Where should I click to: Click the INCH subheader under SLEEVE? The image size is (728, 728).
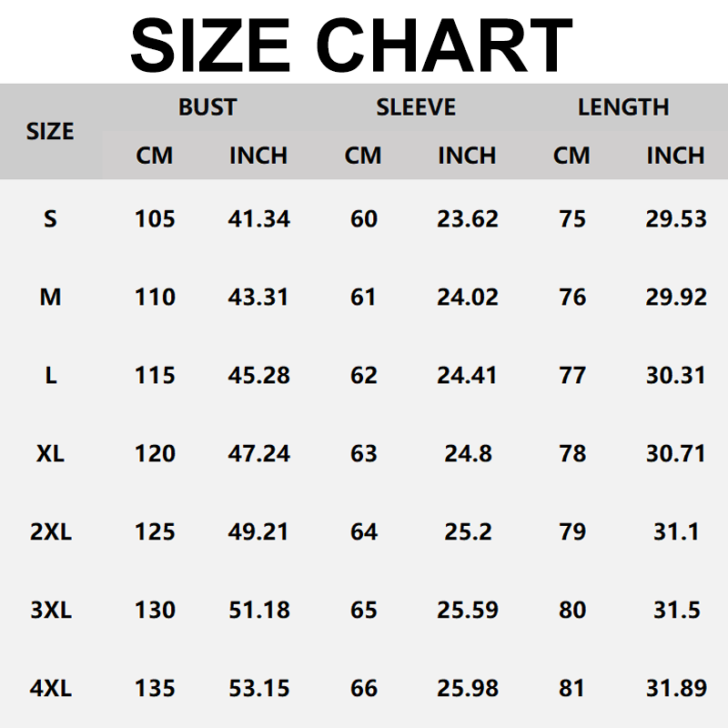click(x=467, y=156)
